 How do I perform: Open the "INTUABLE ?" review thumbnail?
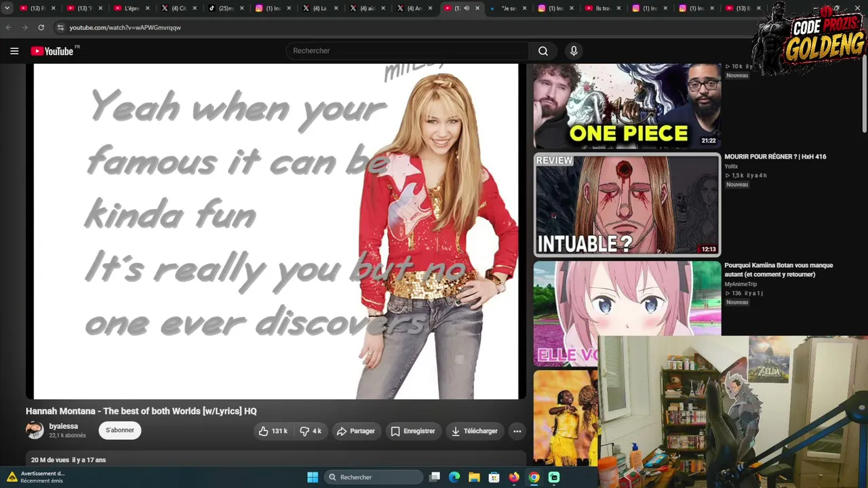(x=627, y=205)
